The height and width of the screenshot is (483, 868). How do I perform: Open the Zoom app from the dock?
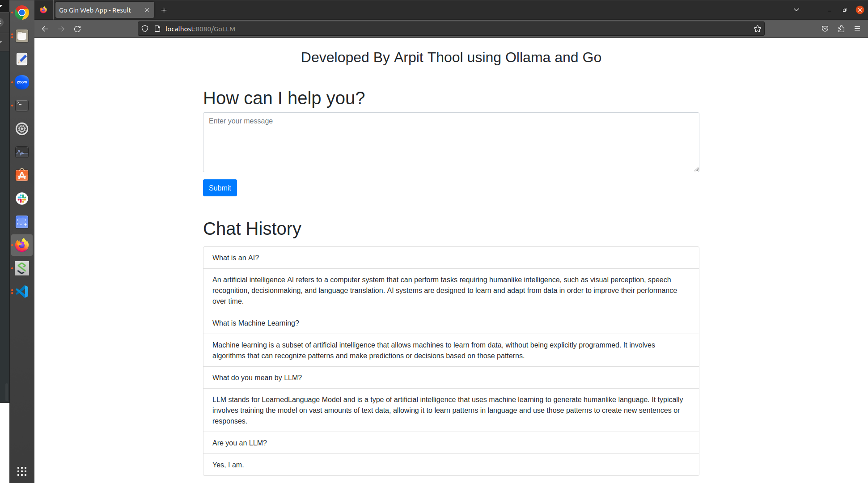[x=21, y=82]
